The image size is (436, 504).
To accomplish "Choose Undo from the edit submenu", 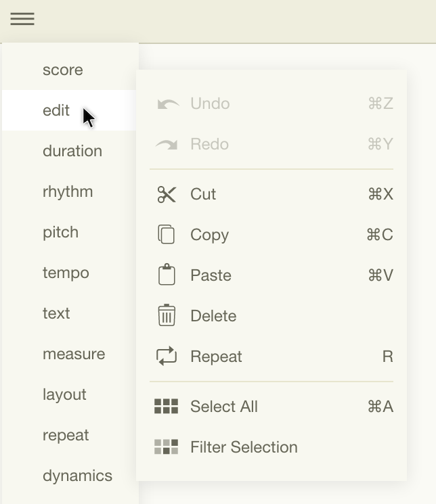I will point(210,104).
